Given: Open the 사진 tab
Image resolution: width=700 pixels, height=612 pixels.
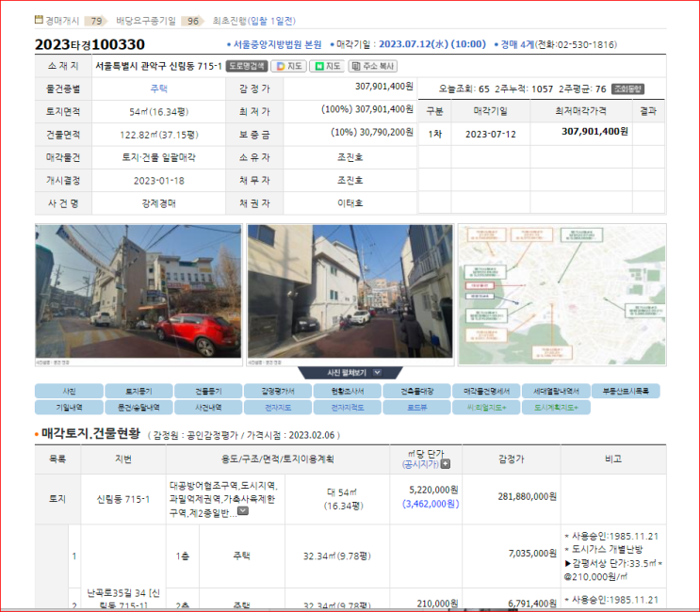Looking at the screenshot, I should (x=69, y=391).
